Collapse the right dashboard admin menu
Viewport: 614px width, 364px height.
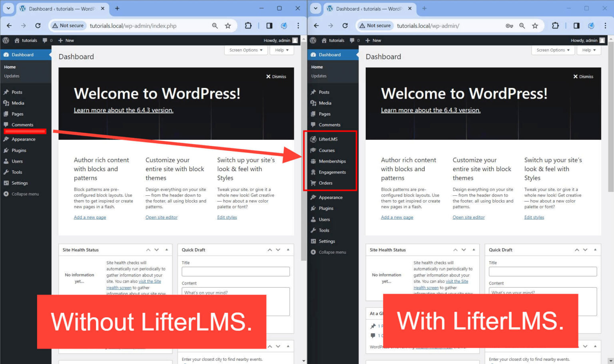(x=332, y=252)
